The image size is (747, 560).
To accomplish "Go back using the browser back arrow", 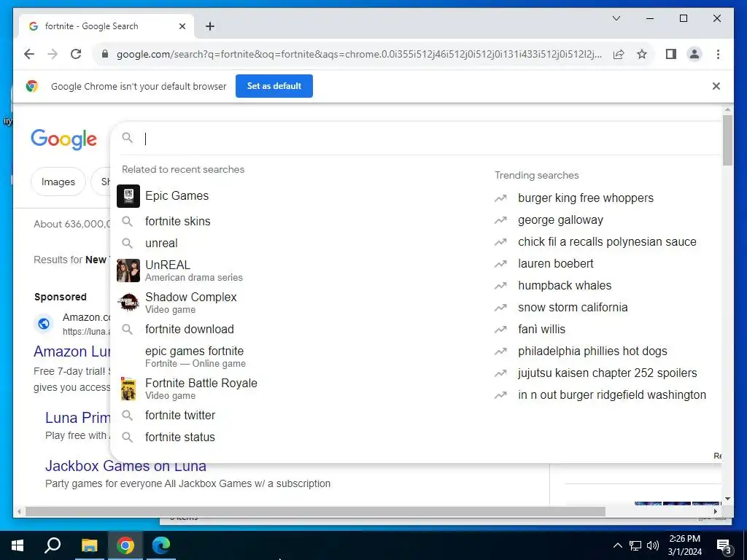I will 29,54.
